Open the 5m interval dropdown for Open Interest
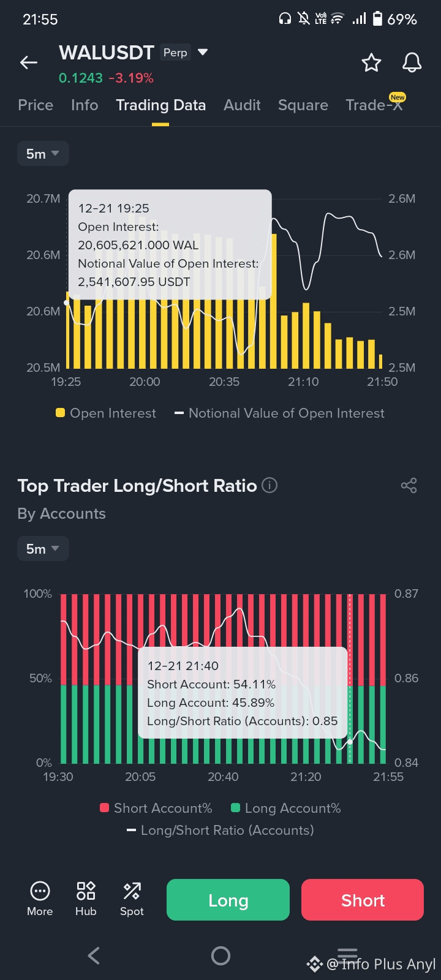The image size is (441, 980). [43, 154]
